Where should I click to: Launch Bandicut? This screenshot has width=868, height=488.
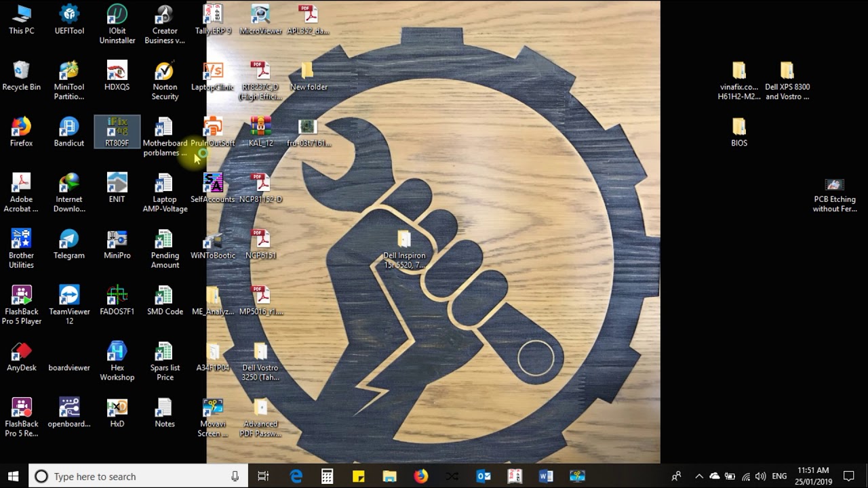(x=69, y=132)
